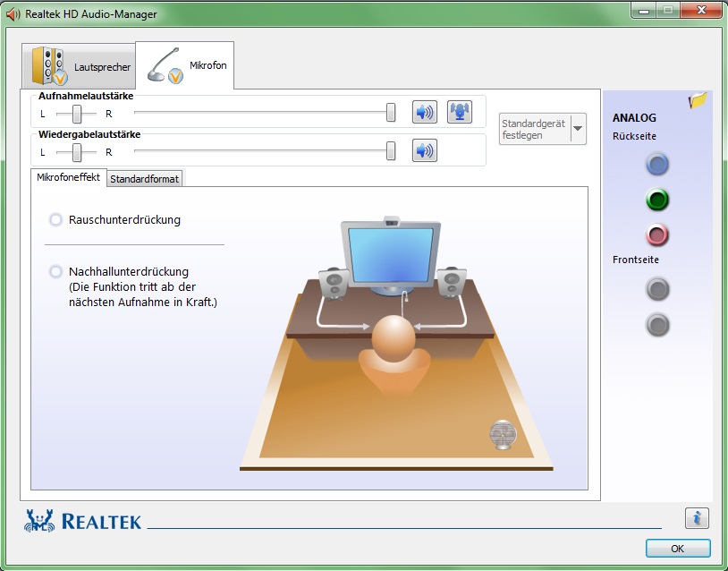This screenshot has height=571, width=728.
Task: Expand the Standardgerät festlegen dropdown arrow
Action: [578, 129]
